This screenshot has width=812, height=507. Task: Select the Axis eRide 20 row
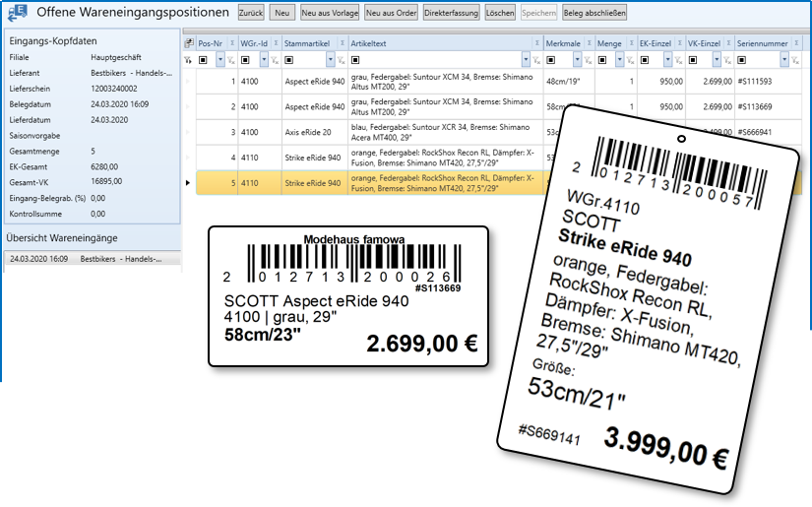tap(308, 132)
